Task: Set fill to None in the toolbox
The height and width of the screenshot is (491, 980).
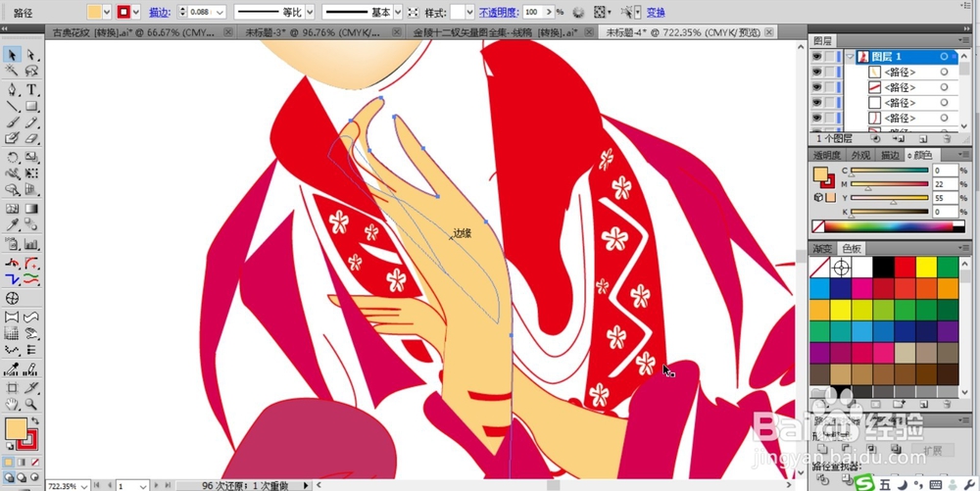Action: (x=35, y=463)
